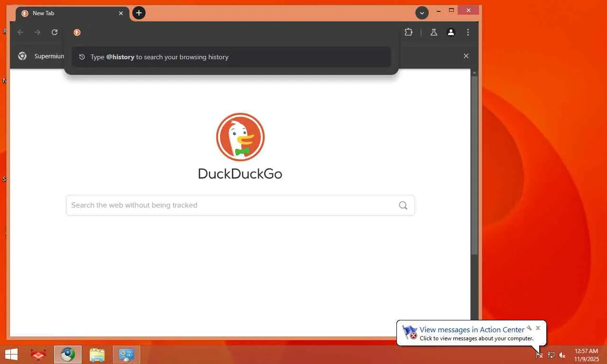
Task: Click the DuckDuckGo search box
Action: 240,205
